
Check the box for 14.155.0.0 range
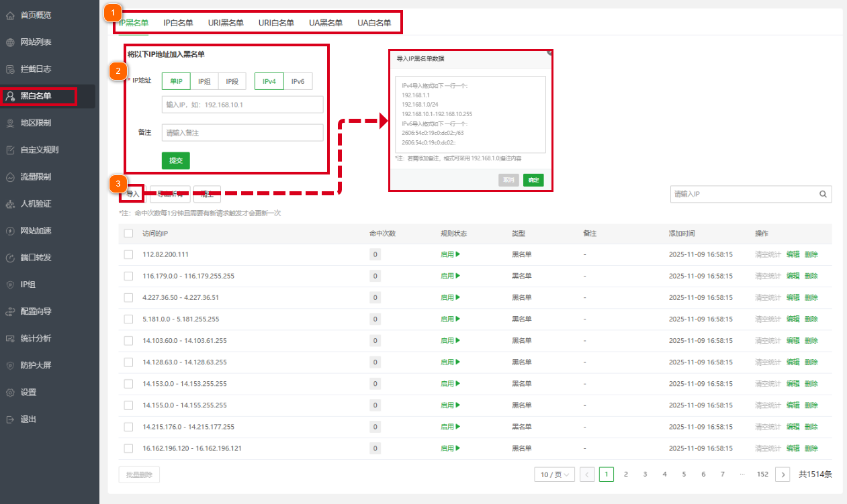(x=129, y=405)
